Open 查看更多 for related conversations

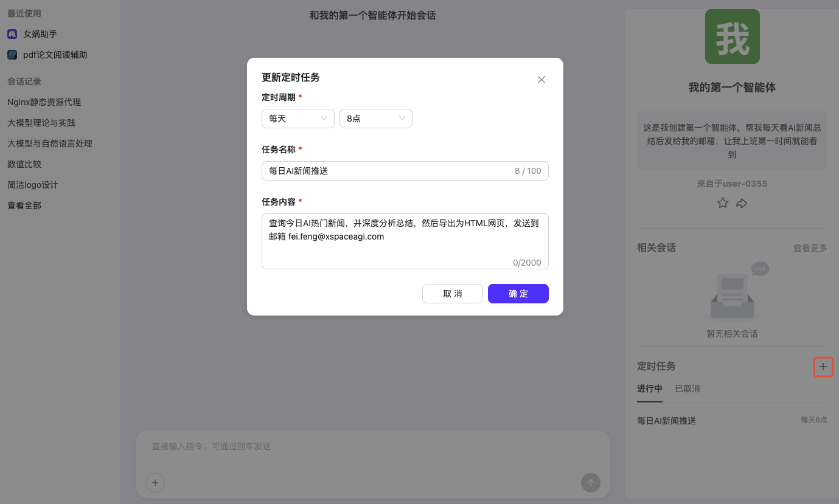[810, 247]
